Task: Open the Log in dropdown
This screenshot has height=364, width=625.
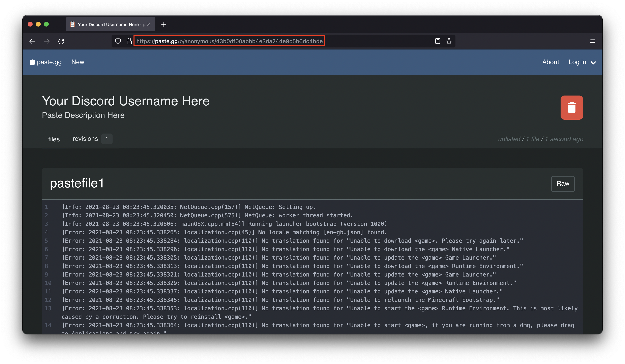Action: click(577, 62)
